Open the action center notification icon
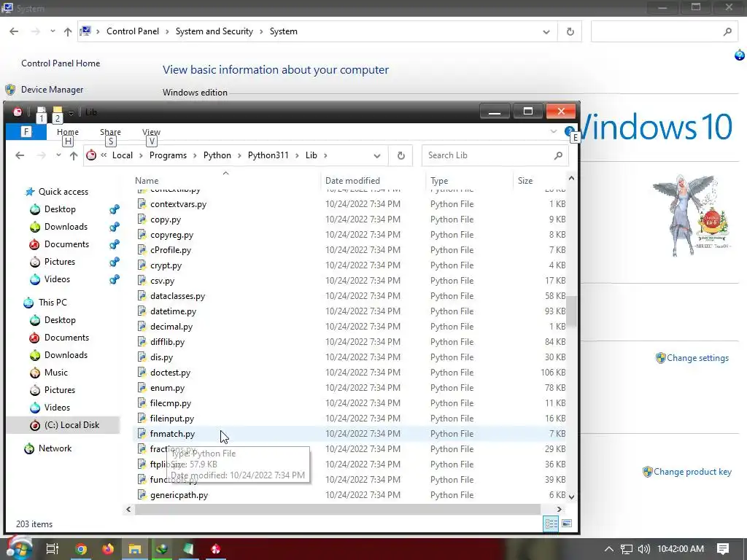 [x=723, y=549]
